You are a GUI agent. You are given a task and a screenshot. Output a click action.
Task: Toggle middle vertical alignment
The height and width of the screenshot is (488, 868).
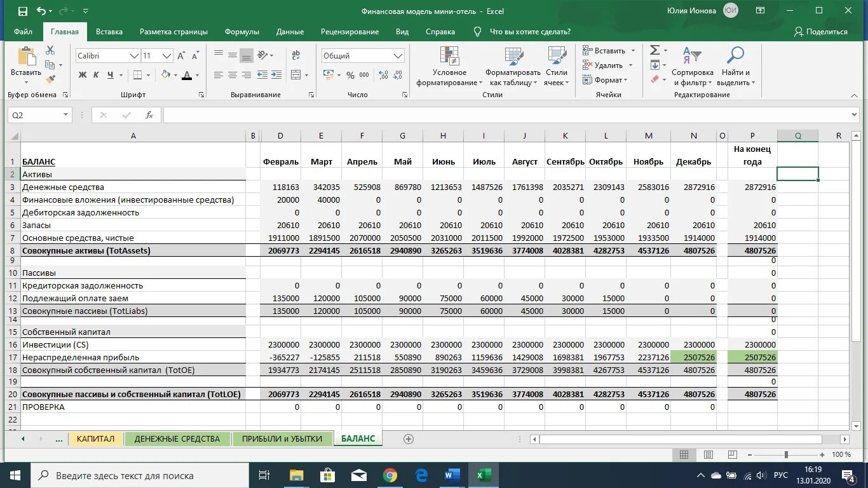pos(233,55)
